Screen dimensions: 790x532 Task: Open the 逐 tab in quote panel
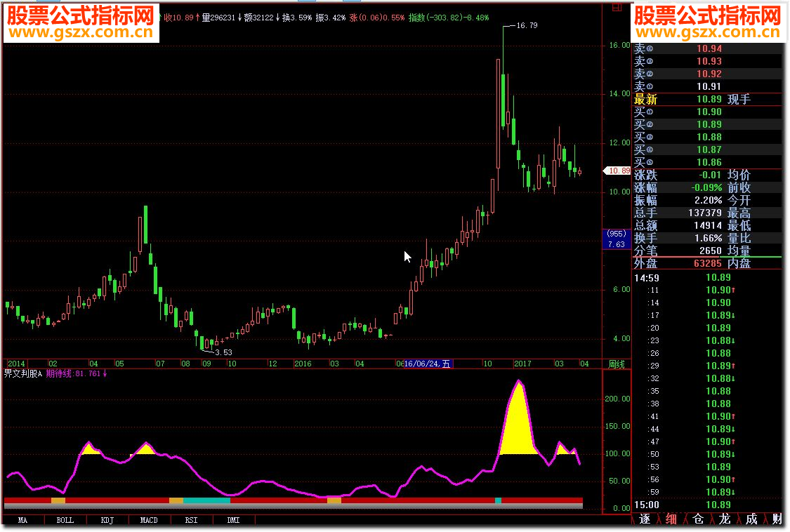click(x=645, y=519)
